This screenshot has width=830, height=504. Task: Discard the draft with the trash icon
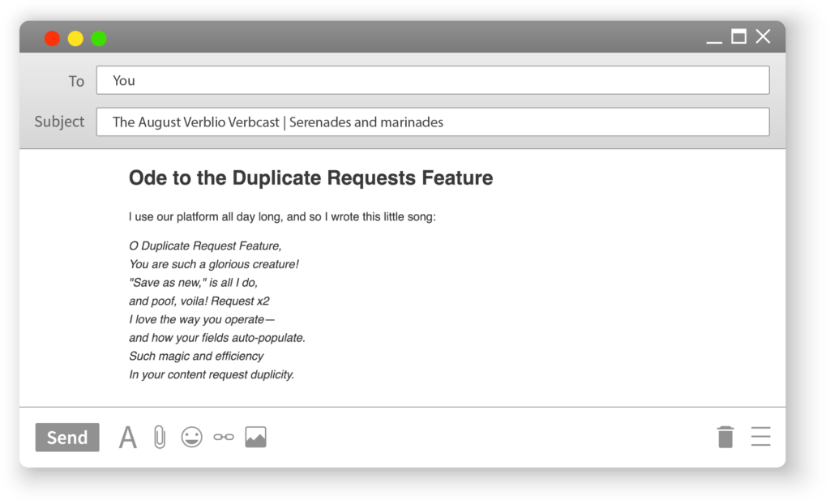[x=725, y=437]
